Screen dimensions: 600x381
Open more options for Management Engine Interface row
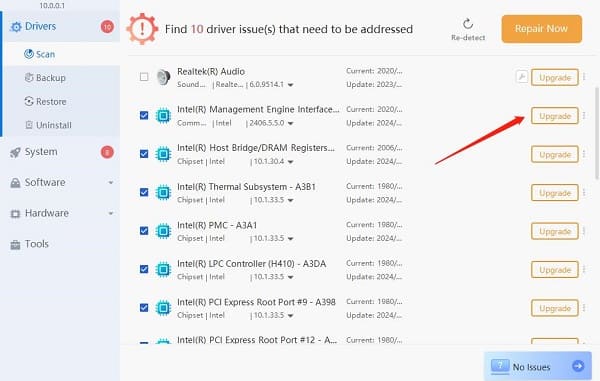(x=584, y=116)
